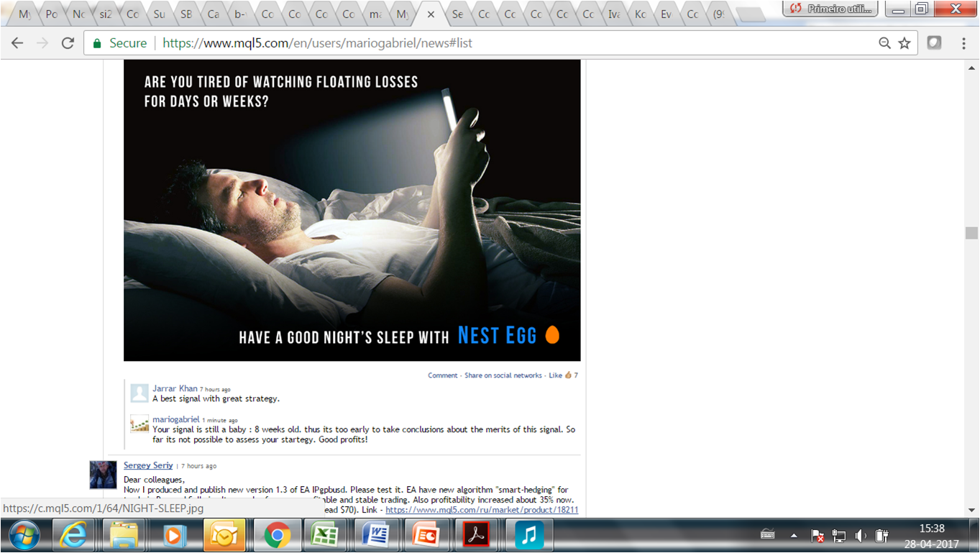980x553 pixels.
Task: Open Adobe Acrobat Reader from the taskbar
Action: point(476,536)
